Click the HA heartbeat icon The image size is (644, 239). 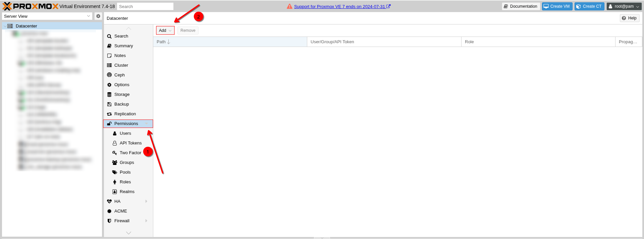click(x=109, y=201)
